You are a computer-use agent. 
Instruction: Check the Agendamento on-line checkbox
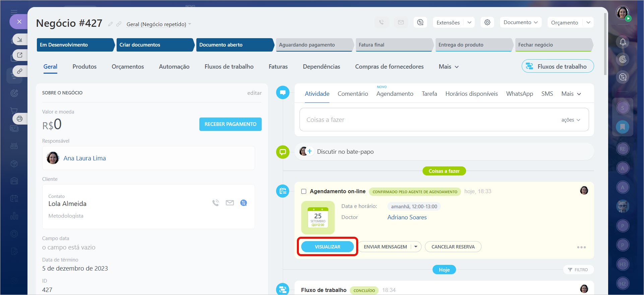pyautogui.click(x=304, y=192)
